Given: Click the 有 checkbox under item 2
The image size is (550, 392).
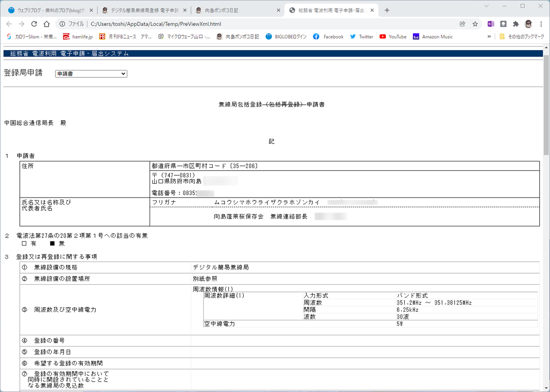Looking at the screenshot, I should (24, 243).
